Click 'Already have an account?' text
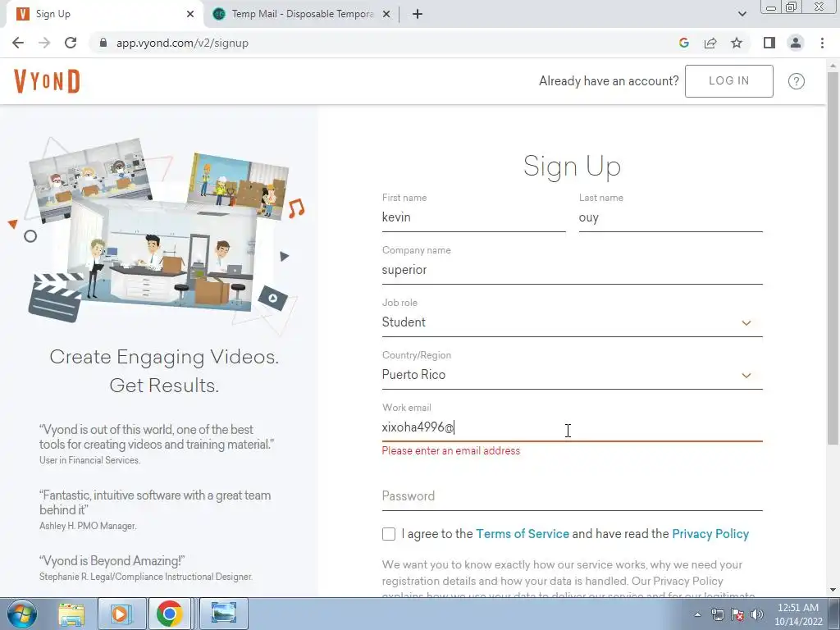 point(609,81)
